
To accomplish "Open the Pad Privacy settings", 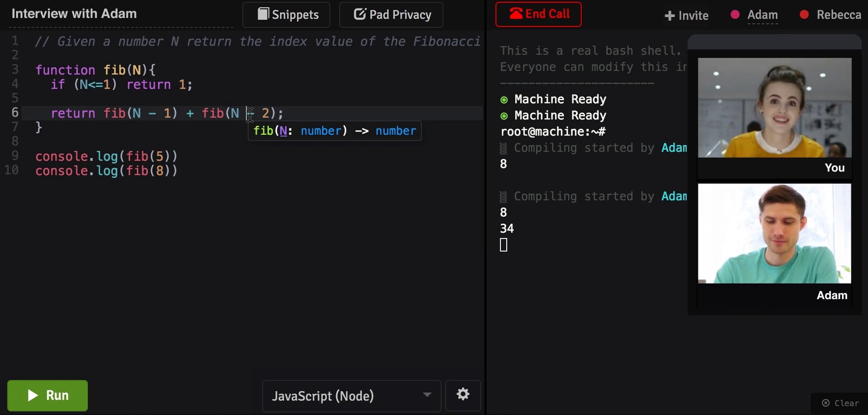I will point(391,15).
